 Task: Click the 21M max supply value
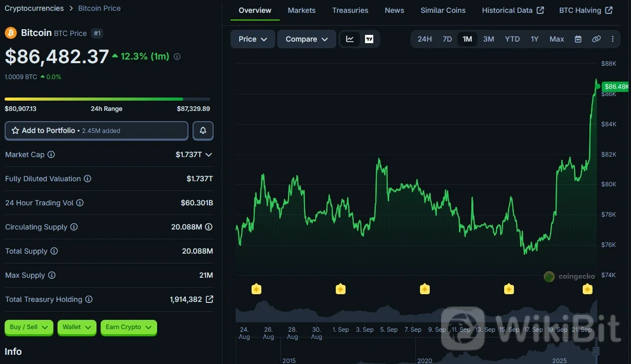(206, 275)
